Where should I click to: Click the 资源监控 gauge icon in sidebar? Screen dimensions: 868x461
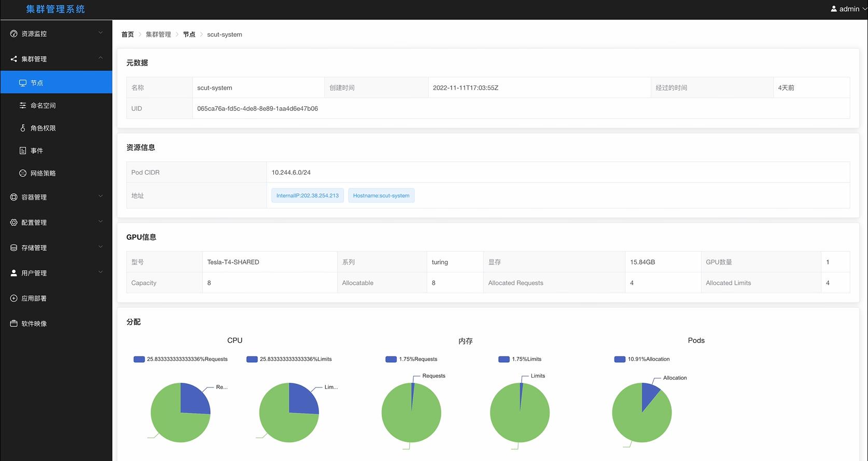pos(14,34)
